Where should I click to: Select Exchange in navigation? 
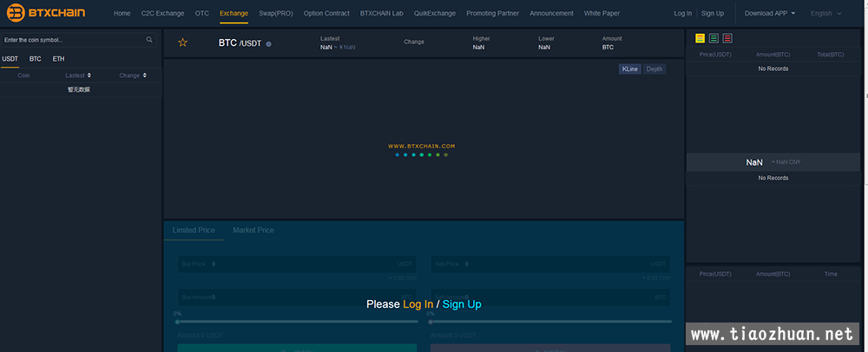233,13
